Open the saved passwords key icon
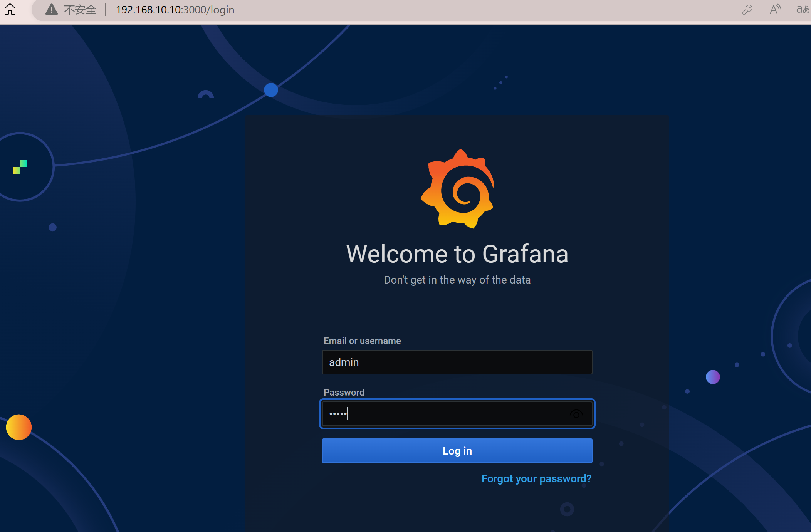Image resolution: width=811 pixels, height=532 pixels. (x=747, y=9)
